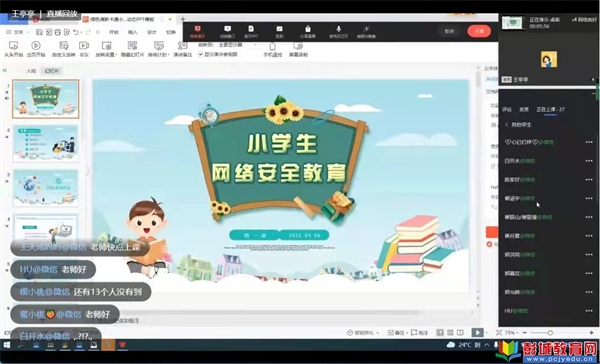Click the teacher avatar 王亭亭
This screenshot has height=364, width=600.
(x=549, y=59)
